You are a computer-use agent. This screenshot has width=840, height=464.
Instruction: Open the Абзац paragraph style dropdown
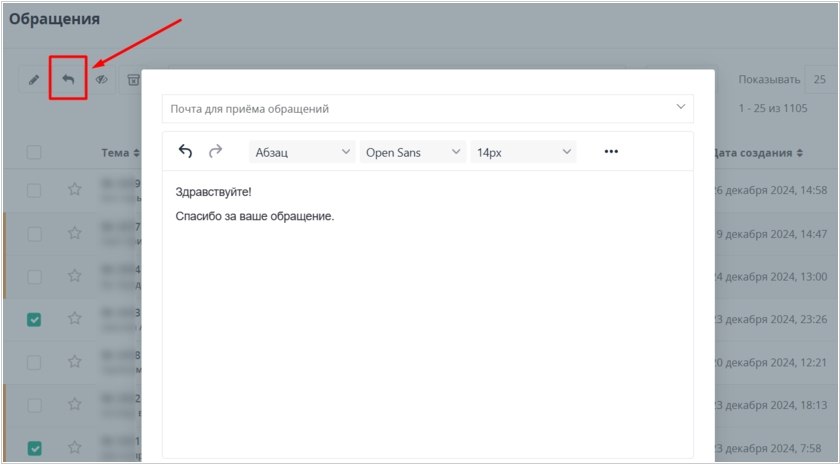[302, 152]
